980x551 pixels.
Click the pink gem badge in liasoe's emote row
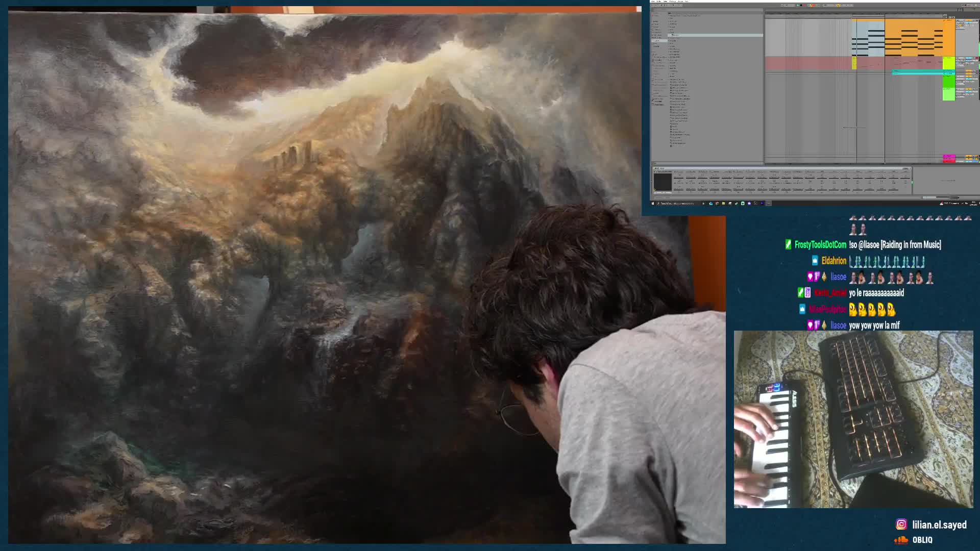(810, 277)
